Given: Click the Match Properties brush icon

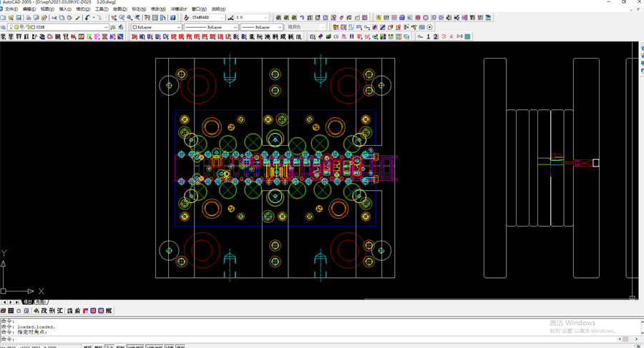Looking at the screenshot, I should coord(78,18).
